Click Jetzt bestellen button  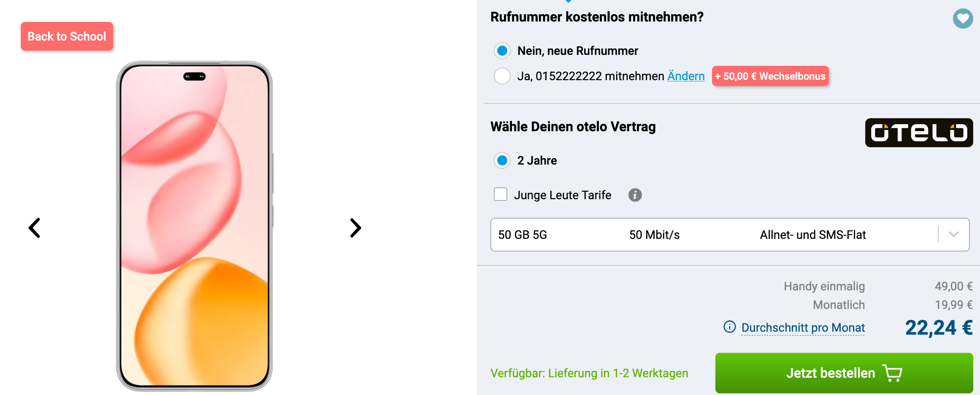pyautogui.click(x=844, y=373)
